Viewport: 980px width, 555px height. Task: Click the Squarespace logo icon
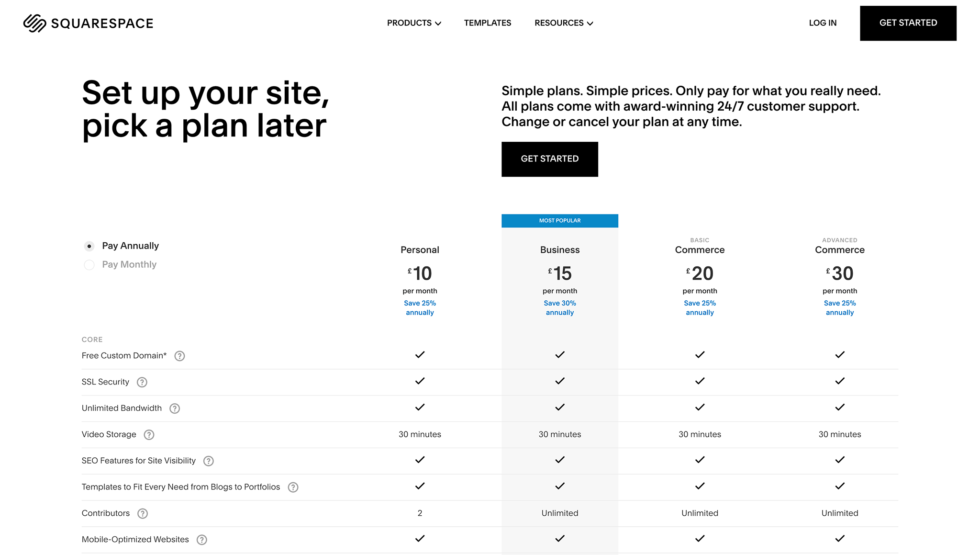[34, 23]
